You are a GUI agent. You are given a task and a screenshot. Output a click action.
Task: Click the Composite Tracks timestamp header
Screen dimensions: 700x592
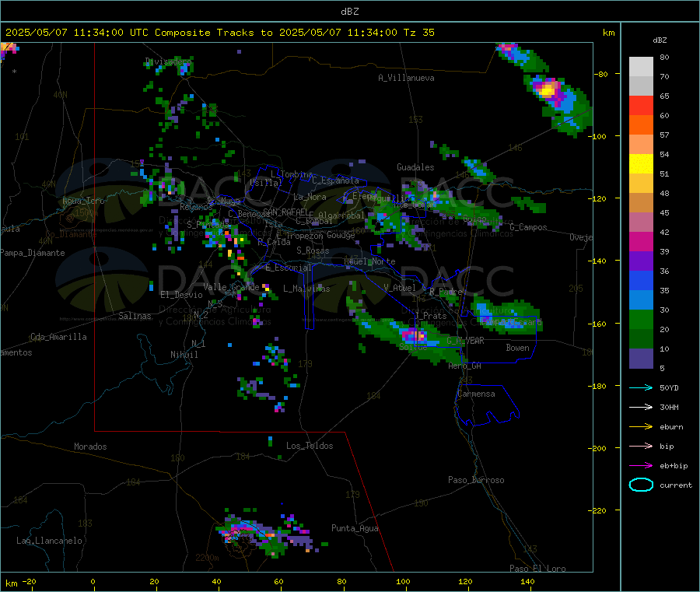(219, 33)
